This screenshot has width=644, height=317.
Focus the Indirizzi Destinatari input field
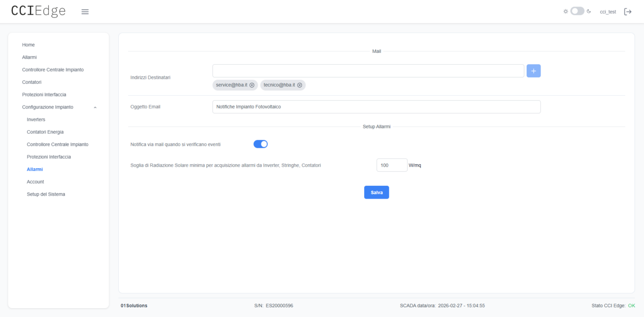[368, 71]
